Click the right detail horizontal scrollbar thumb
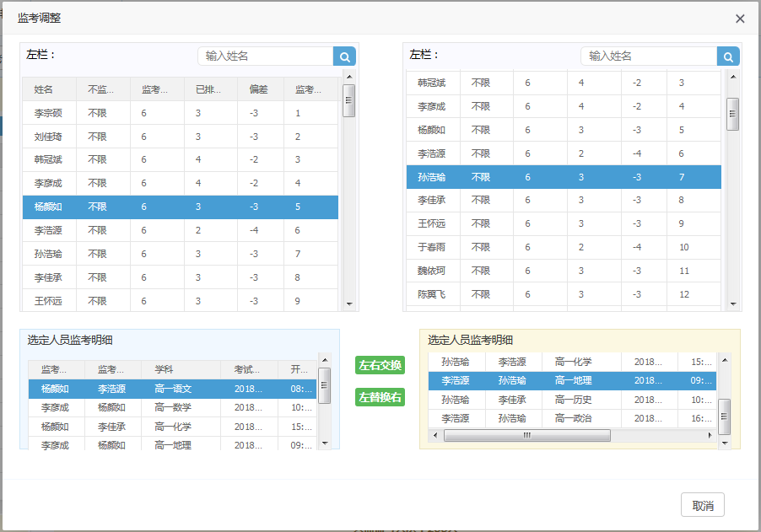Screen dimensions: 761x532 coord(527,436)
